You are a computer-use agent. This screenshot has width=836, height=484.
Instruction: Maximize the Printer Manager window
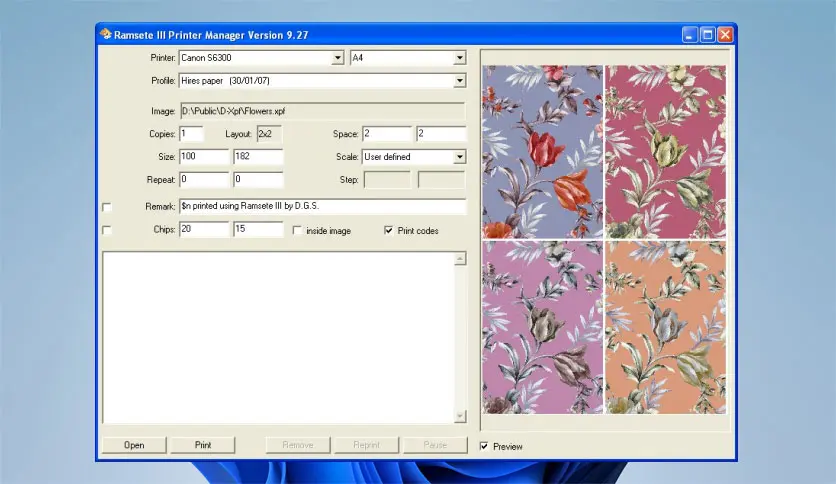tap(708, 35)
